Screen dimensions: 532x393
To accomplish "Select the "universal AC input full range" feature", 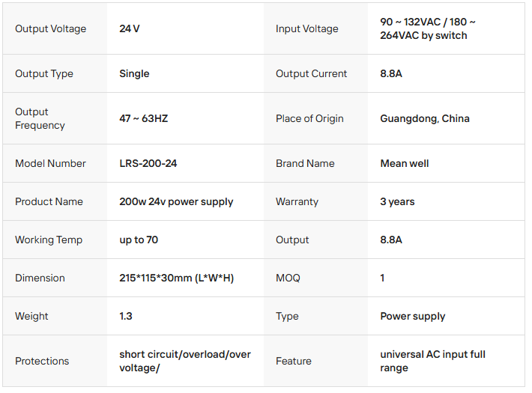I will 432,361.
